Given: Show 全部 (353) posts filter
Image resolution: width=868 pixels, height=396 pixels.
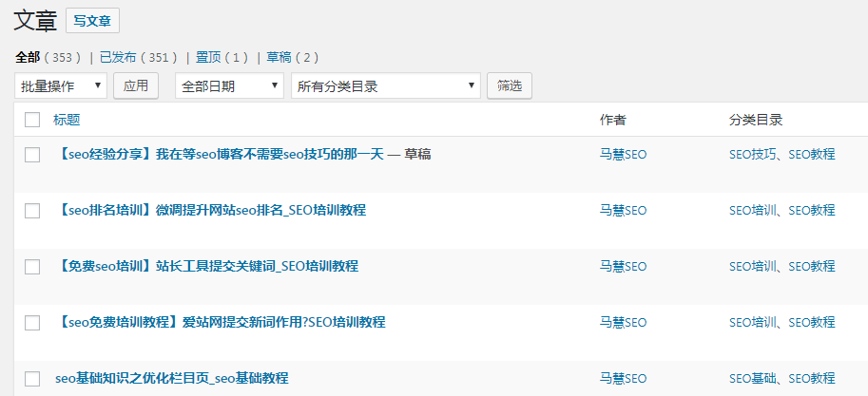Looking at the screenshot, I should (48, 57).
